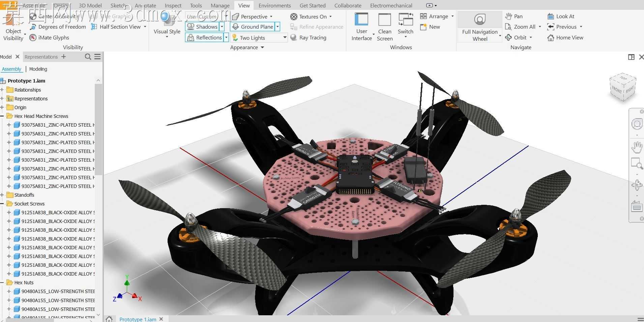Open Reflections dropdown arrow
Viewport: 644px width, 322px height.
click(x=226, y=37)
